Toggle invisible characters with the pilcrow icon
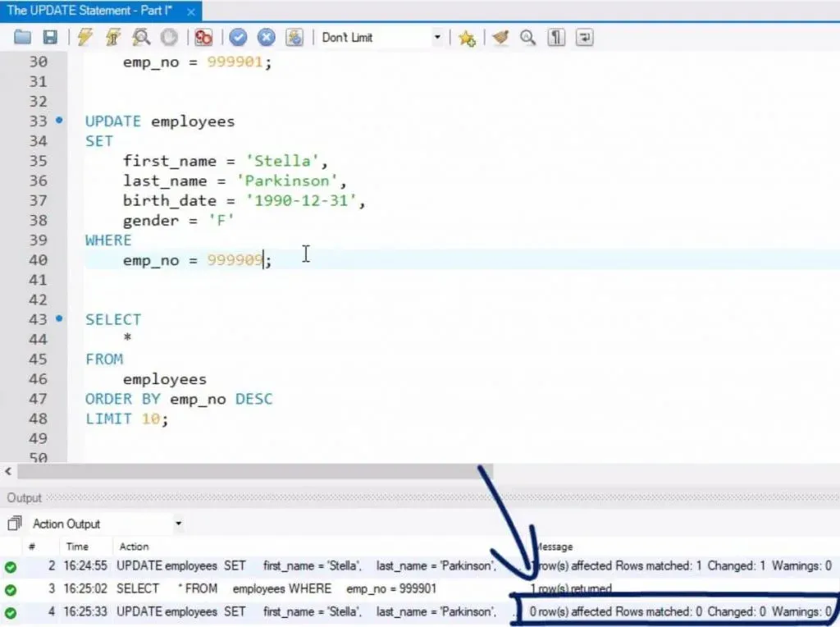Image resolution: width=840 pixels, height=627 pixels. 557,38
